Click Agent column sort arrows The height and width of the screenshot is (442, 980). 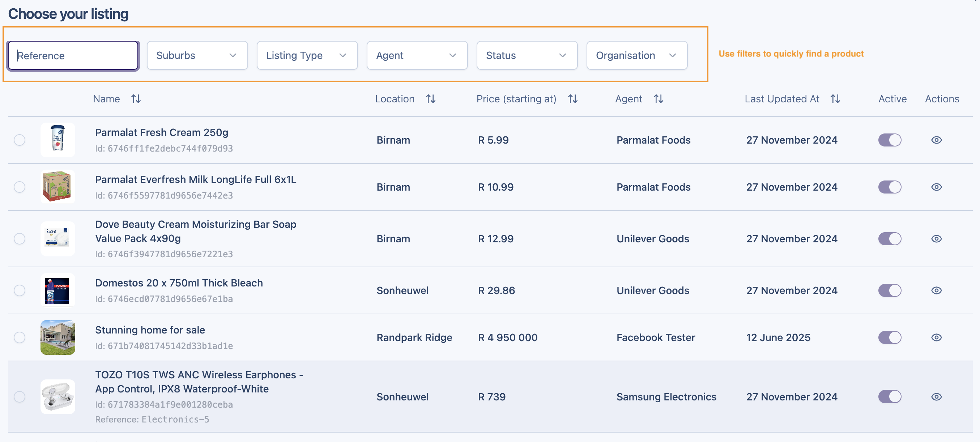pyautogui.click(x=658, y=99)
